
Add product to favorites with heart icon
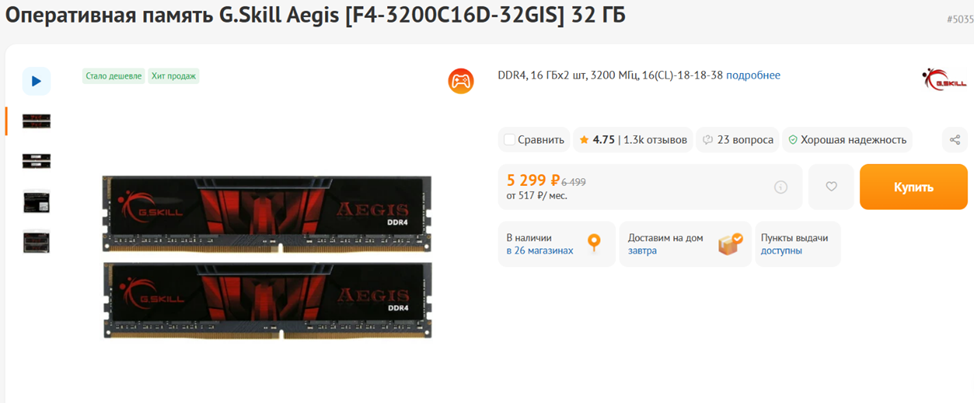pyautogui.click(x=831, y=187)
